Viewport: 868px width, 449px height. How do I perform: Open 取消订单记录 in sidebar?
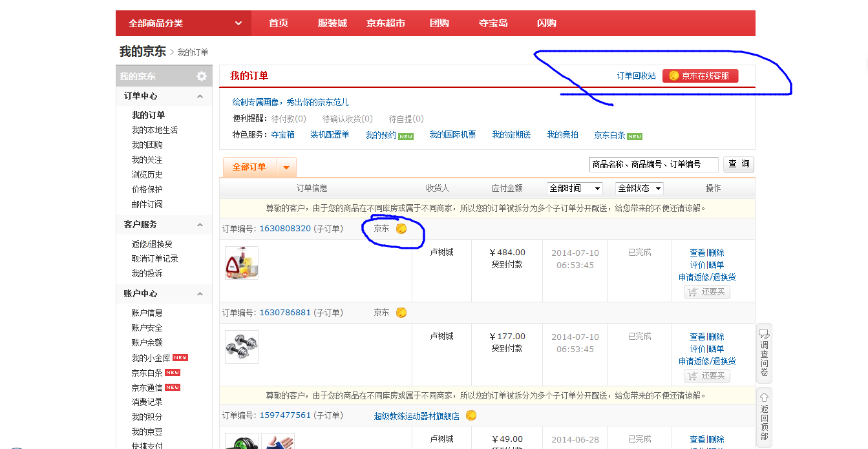point(155,259)
